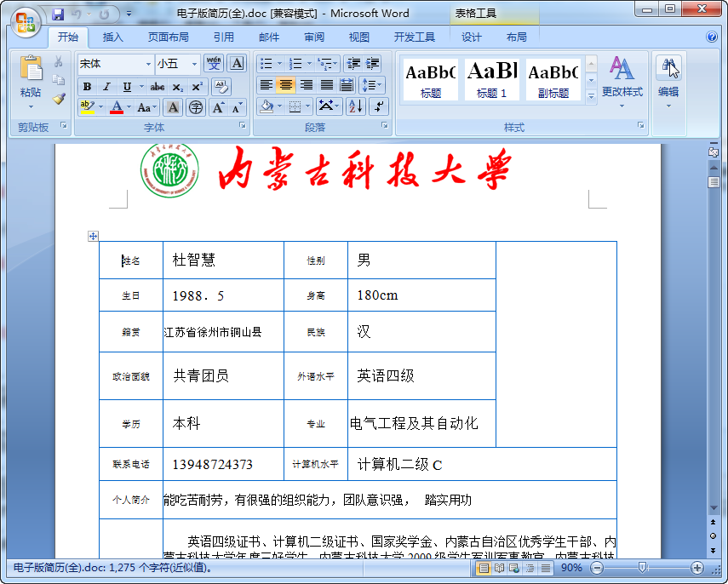Screen dimensions: 728x584
Task: Open the line spacing dropdown
Action: pyautogui.click(x=371, y=85)
